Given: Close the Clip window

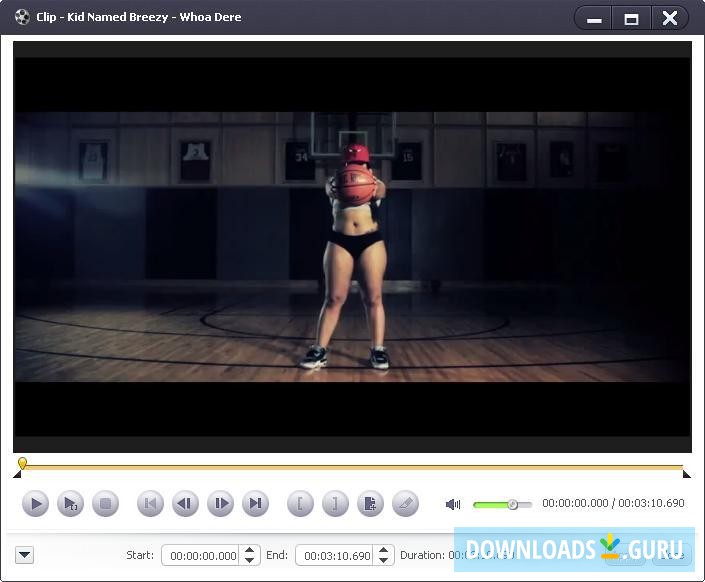Looking at the screenshot, I should (x=669, y=19).
